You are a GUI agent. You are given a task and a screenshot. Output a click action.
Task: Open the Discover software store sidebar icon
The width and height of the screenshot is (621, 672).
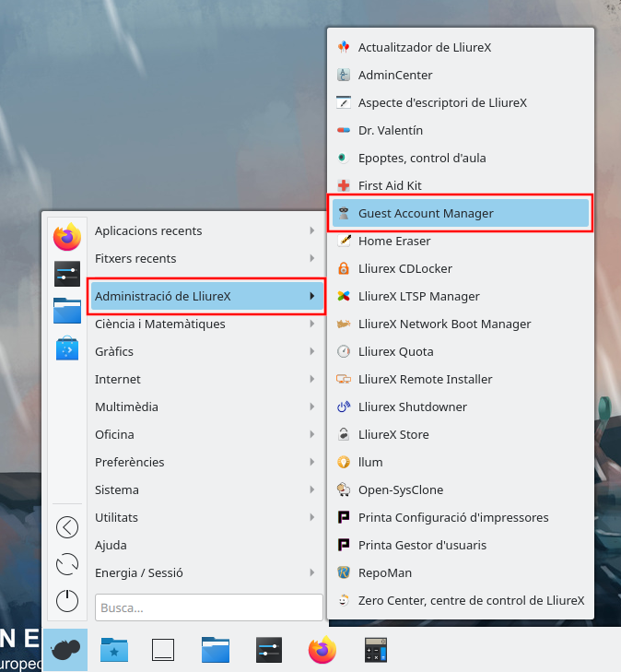67,348
